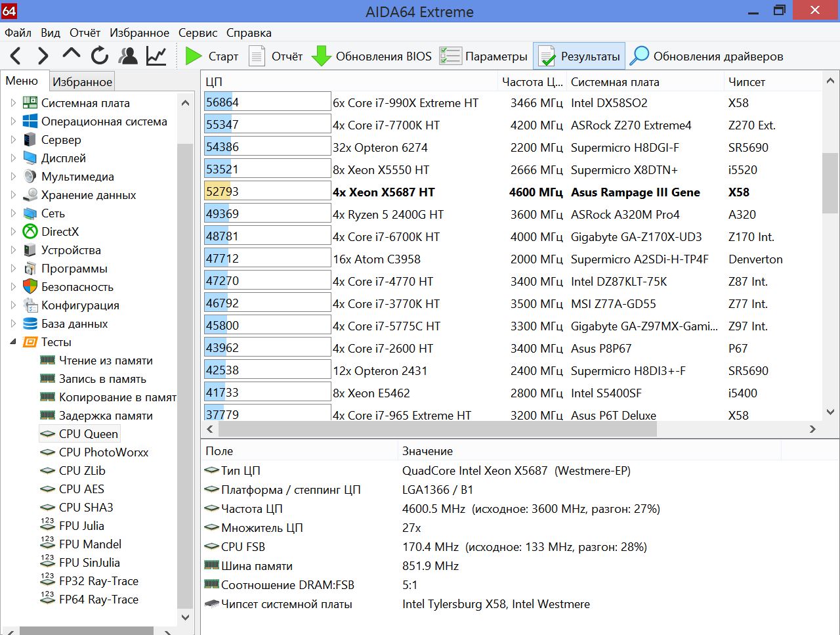Click the Конфигурация gear icon
This screenshot has height=635, width=840.
click(x=30, y=305)
